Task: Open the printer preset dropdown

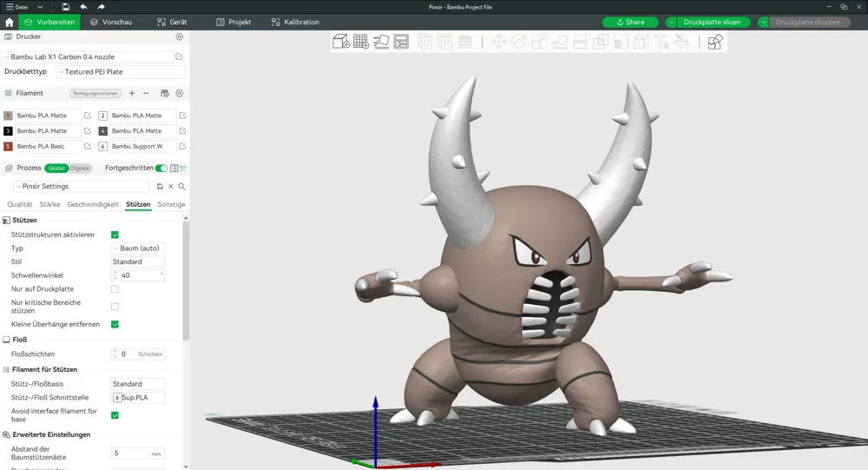Action: [x=89, y=56]
